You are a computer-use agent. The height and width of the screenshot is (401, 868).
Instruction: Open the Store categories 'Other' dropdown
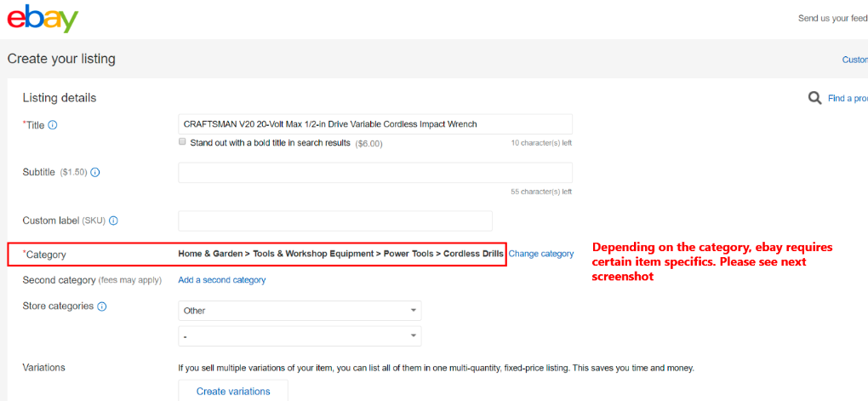coord(300,311)
